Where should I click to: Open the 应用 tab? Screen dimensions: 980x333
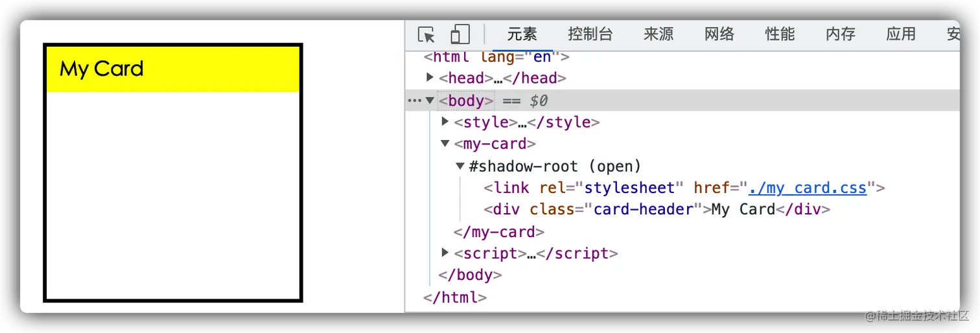pyautogui.click(x=901, y=34)
